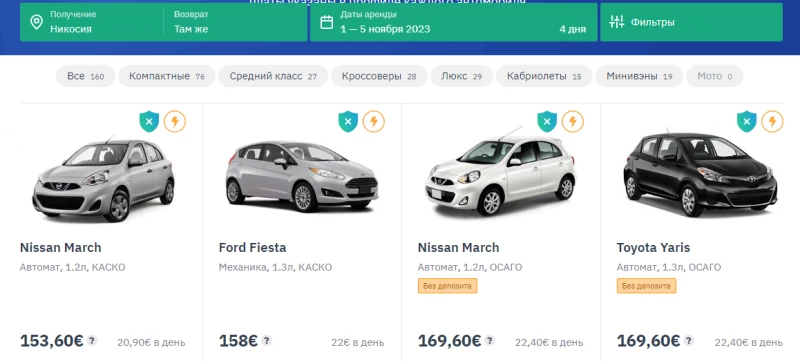Click the question mark next to 158€ price
800x361 pixels.
pos(266,341)
